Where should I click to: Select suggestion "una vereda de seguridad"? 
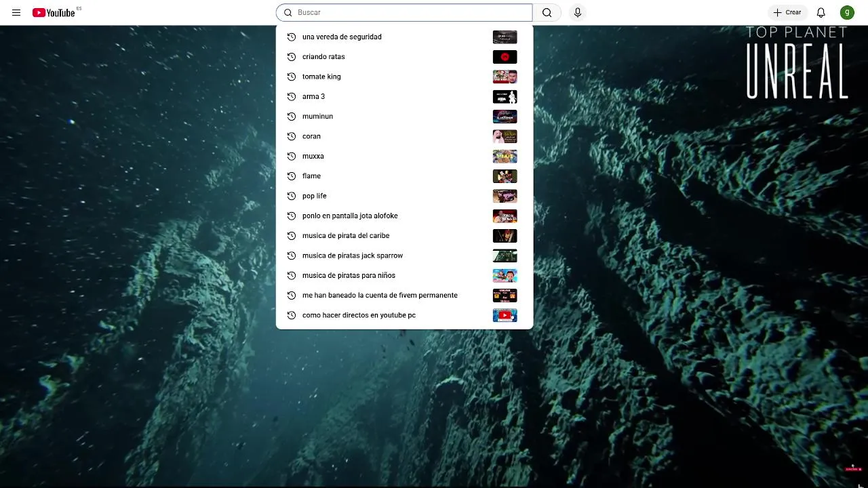pyautogui.click(x=404, y=37)
